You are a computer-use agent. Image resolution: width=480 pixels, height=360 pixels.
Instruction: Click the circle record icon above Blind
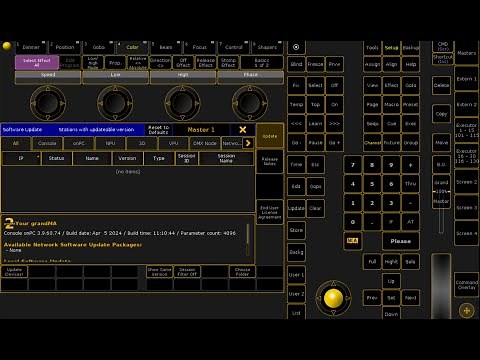[x=296, y=47]
